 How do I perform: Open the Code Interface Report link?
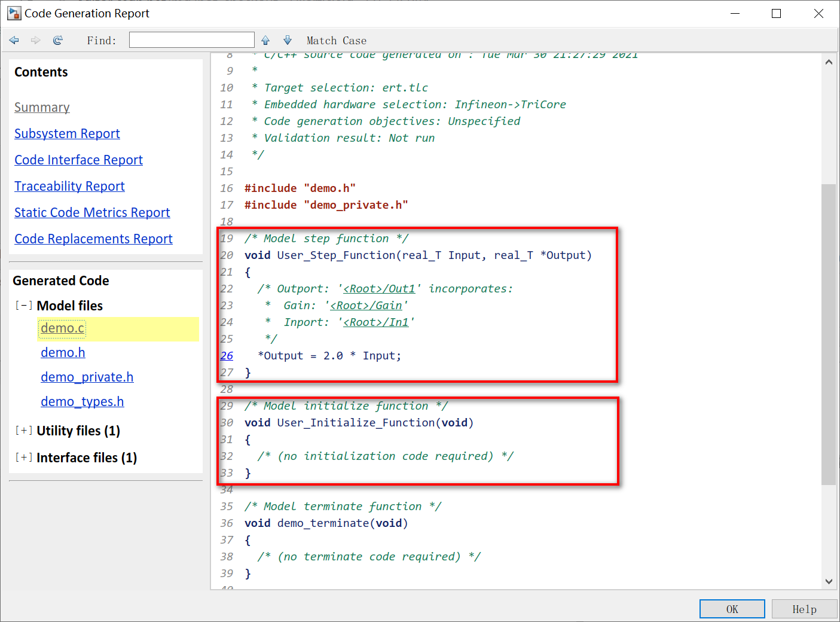click(x=78, y=160)
